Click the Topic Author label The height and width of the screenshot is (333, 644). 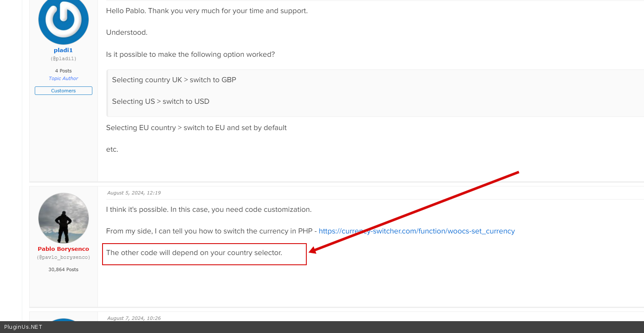(x=63, y=78)
